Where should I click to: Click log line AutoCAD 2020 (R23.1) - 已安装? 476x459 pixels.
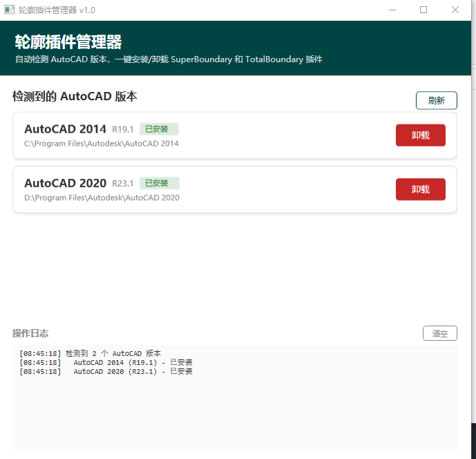(106, 371)
